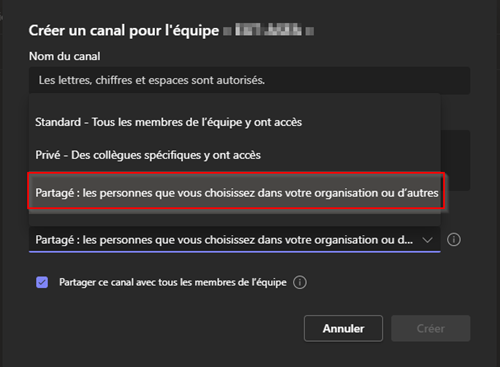This screenshot has height=367, width=500.
Task: Click the dialog title 'Créer un canal'
Action: click(x=124, y=31)
